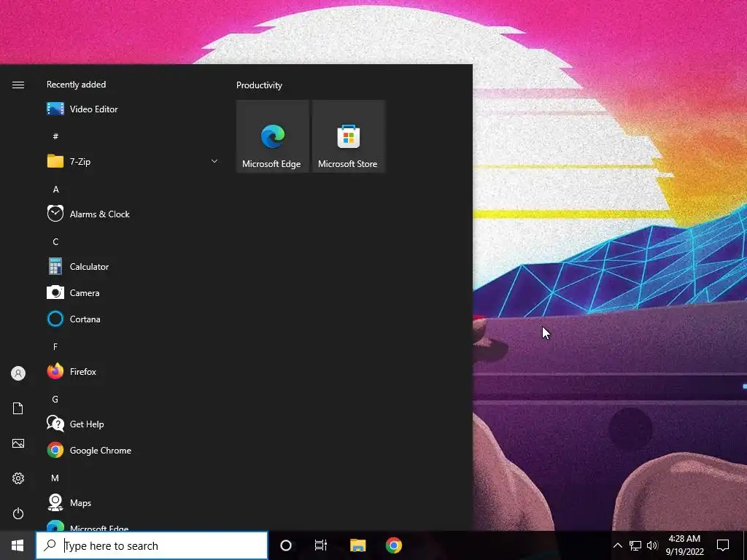The image size is (747, 560).
Task: Open the clock showing 4:28 AM
Action: pyautogui.click(x=684, y=545)
